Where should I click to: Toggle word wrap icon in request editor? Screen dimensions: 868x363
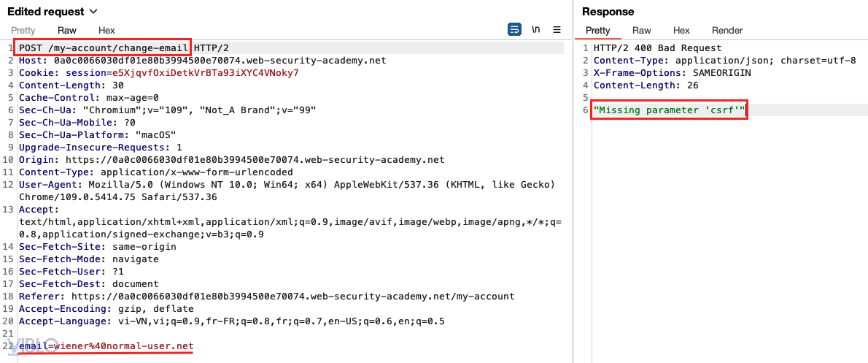click(x=515, y=30)
